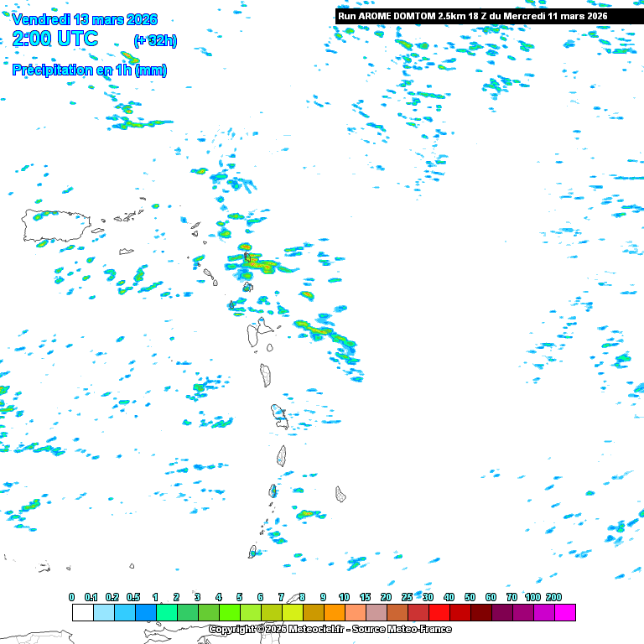644x644 pixels.
Task: Click the Barbados island outline
Action: [x=341, y=494]
